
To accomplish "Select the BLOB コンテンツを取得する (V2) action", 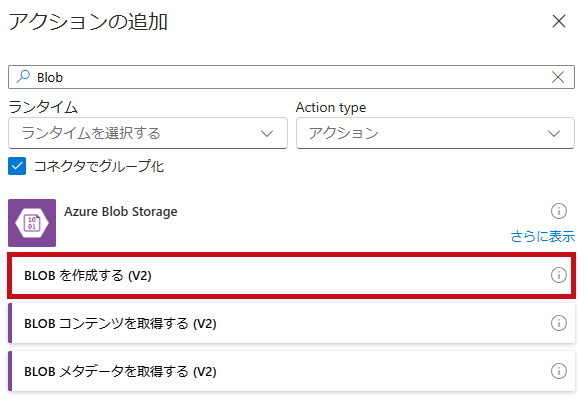I will coord(291,323).
